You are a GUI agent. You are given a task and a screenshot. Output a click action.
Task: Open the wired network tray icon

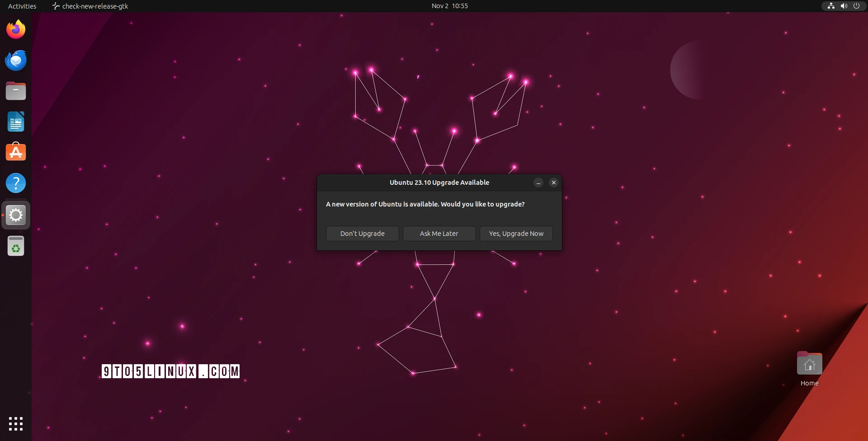coord(831,6)
